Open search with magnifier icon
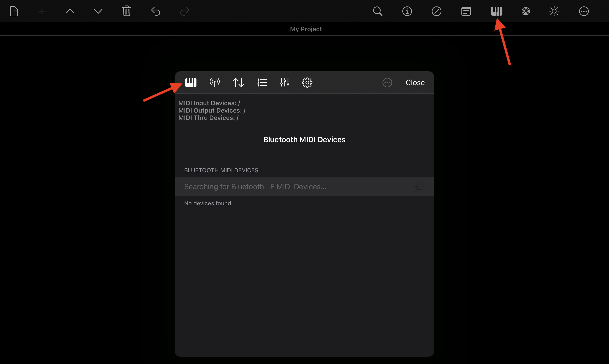The height and width of the screenshot is (364, 609). pyautogui.click(x=378, y=11)
